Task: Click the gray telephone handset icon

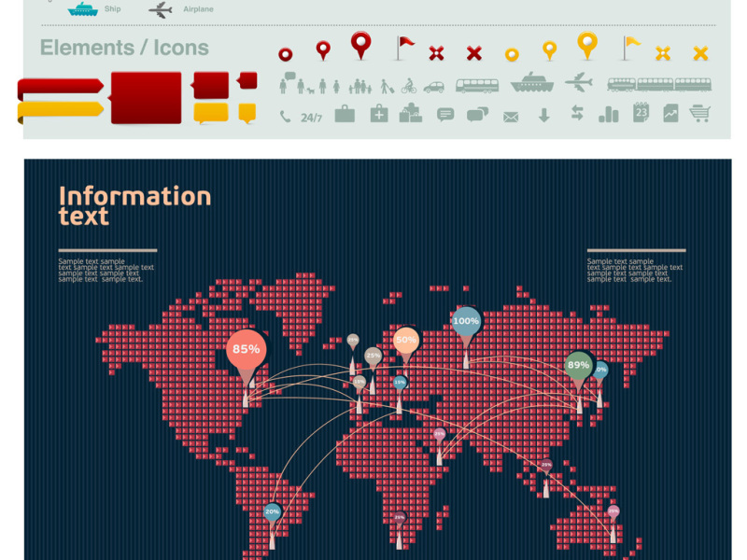Action: (x=285, y=116)
